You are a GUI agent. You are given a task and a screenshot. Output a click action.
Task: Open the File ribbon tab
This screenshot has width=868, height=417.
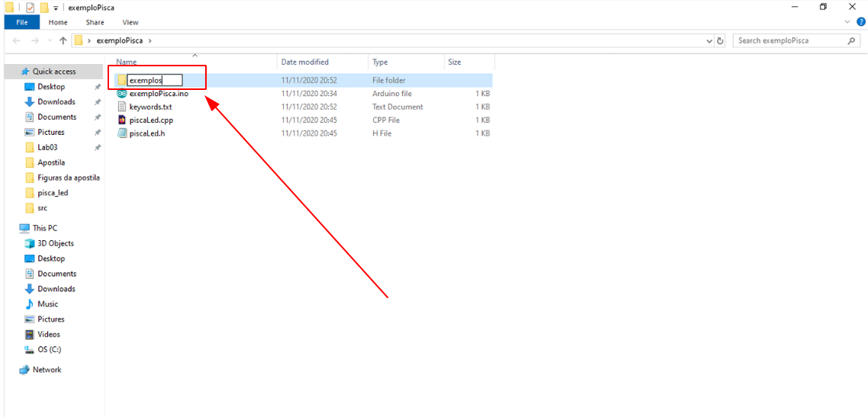click(x=21, y=22)
